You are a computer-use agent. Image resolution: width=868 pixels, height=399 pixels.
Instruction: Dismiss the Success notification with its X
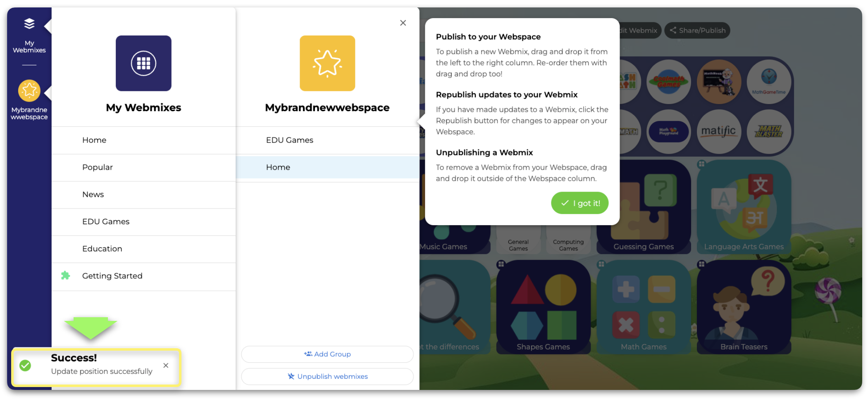(x=166, y=366)
